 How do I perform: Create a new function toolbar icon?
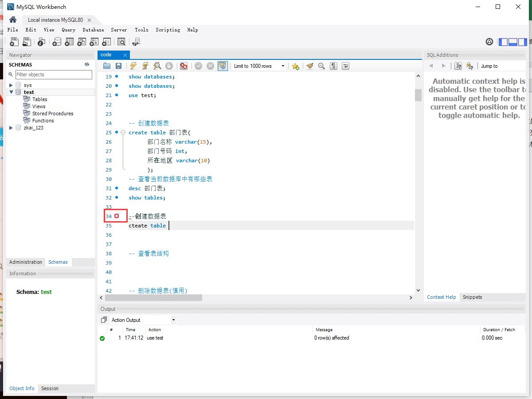pyautogui.click(x=106, y=42)
